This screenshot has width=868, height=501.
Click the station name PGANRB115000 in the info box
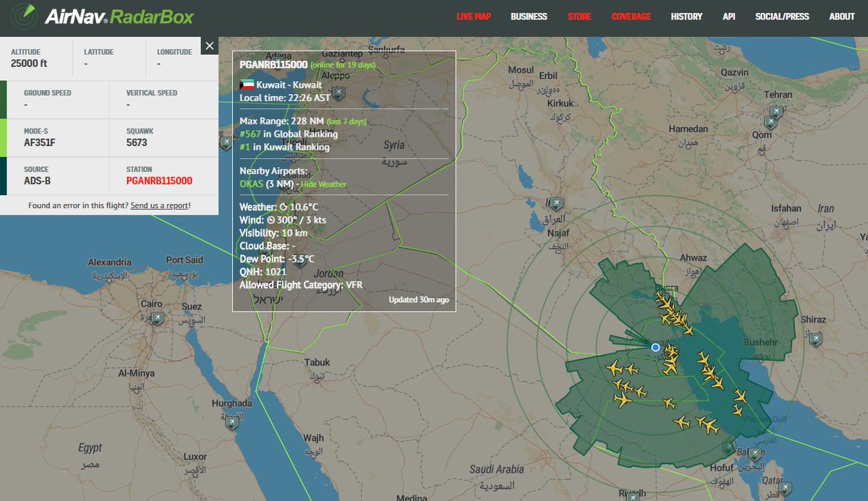pyautogui.click(x=273, y=64)
